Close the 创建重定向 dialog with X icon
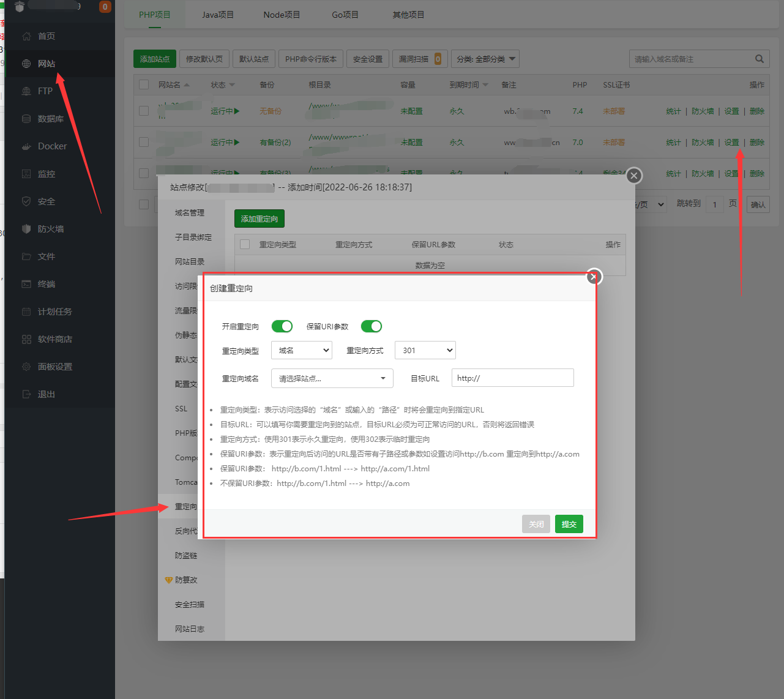 pyautogui.click(x=593, y=277)
